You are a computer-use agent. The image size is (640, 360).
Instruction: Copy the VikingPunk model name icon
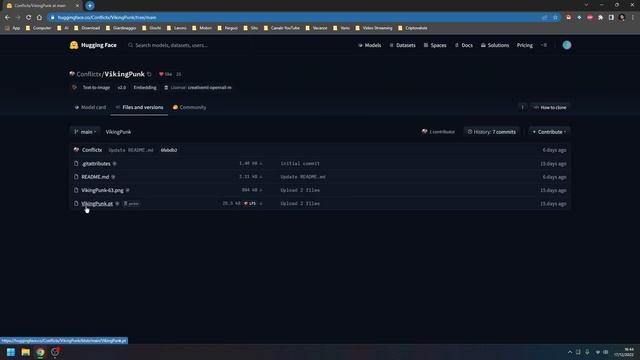pyautogui.click(x=149, y=74)
